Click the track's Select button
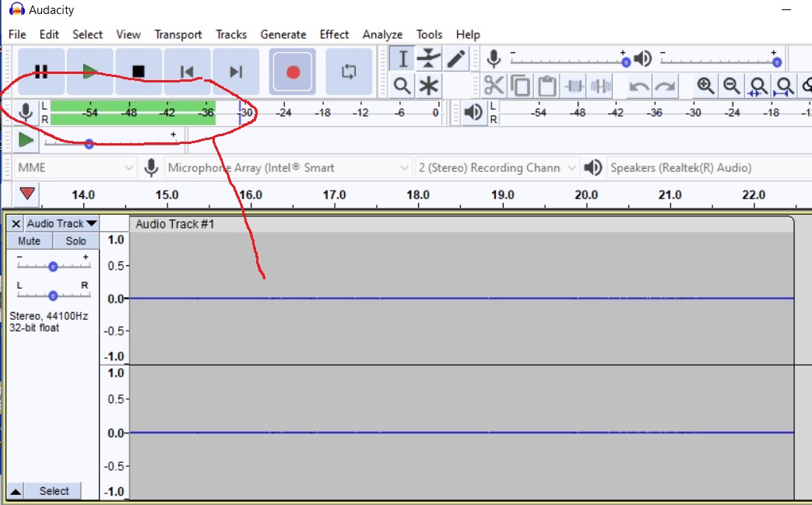Viewport: 812px width, 505px height. point(54,491)
